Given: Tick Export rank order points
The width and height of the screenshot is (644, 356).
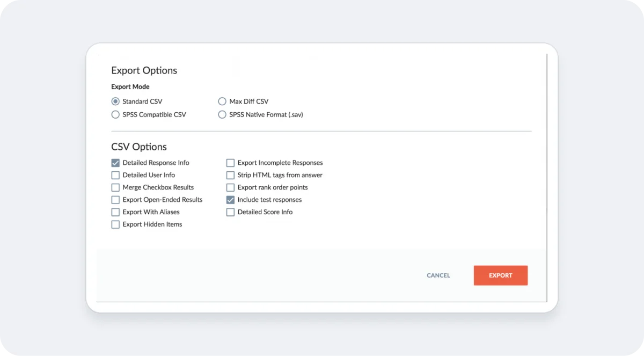Looking at the screenshot, I should coord(230,187).
